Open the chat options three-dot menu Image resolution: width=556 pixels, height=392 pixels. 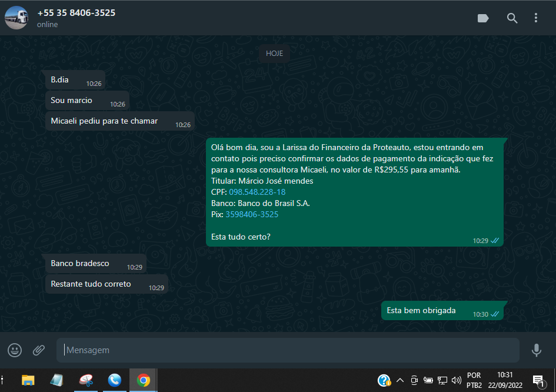536,18
